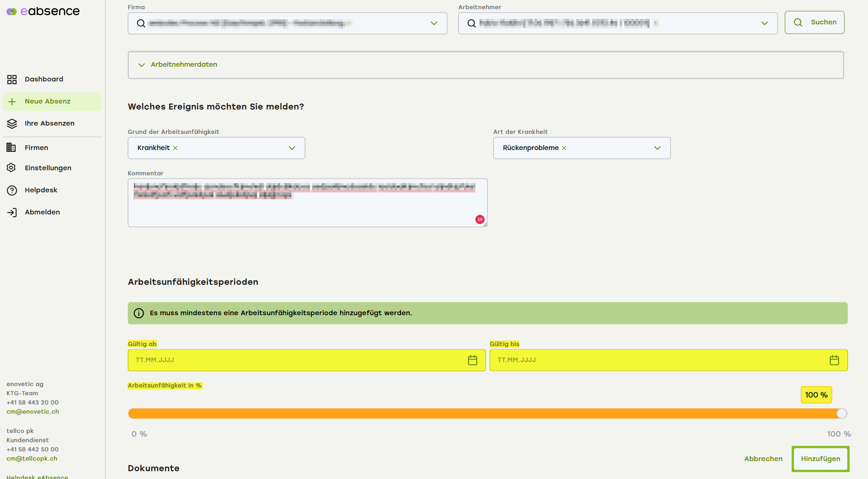The image size is (868, 479).
Task: Click the eAbsence logo
Action: 43,12
